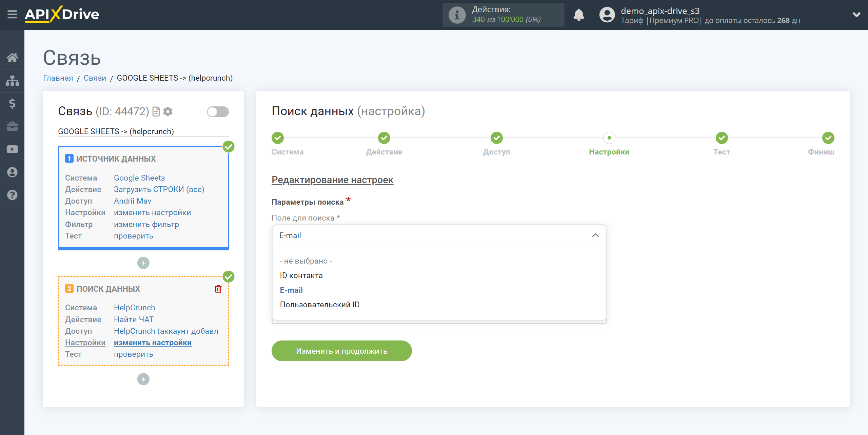This screenshot has height=435, width=868.
Task: Click the Тест step label
Action: [722, 152]
